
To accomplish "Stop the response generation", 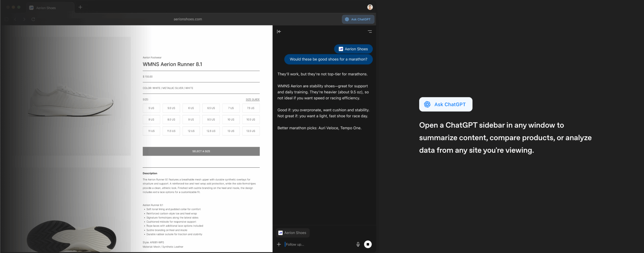I will [x=368, y=244].
